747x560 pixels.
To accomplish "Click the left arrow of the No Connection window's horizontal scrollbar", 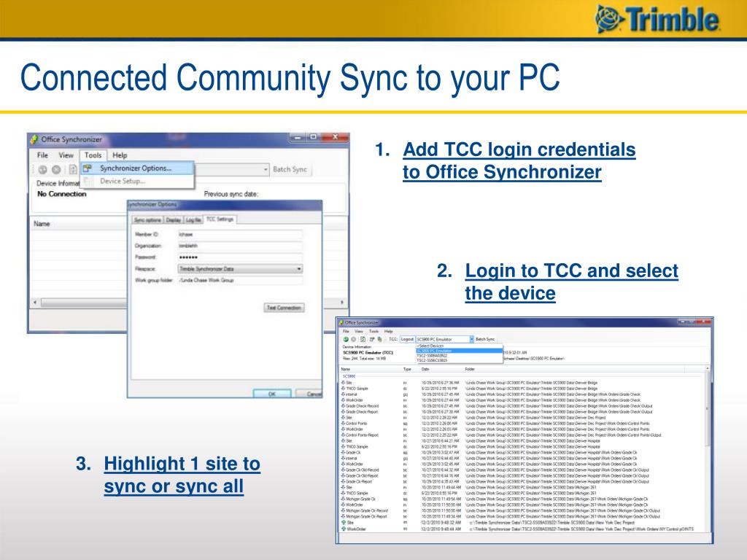I will pos(35,303).
